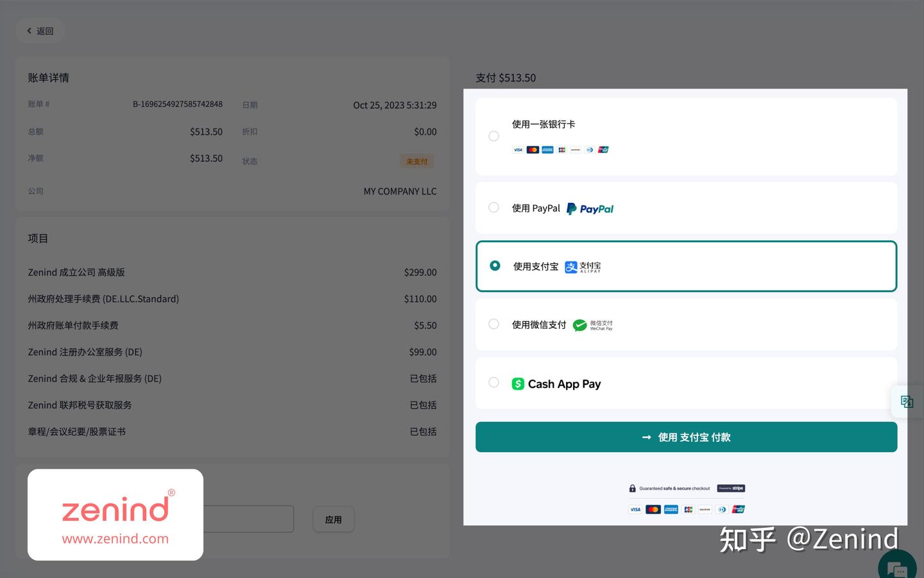This screenshot has height=578, width=924.
Task: Click the UnionPay icon in the footer
Action: (739, 509)
